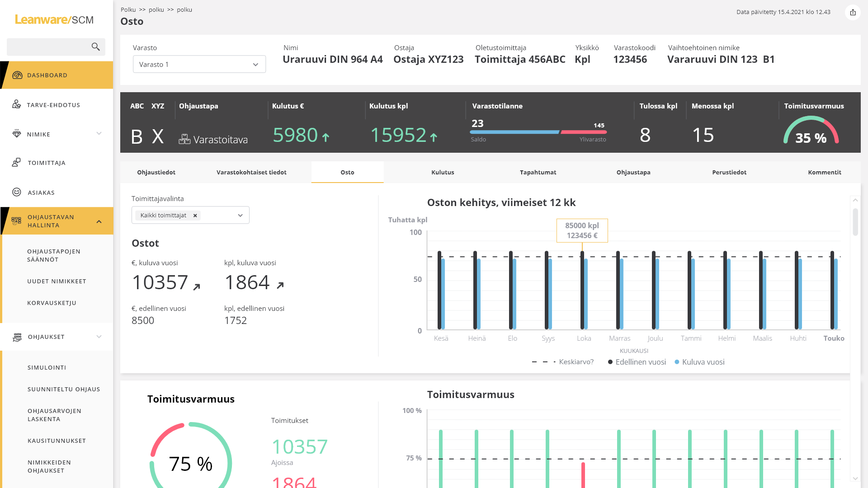Open the Dashboard gauge icon
The image size is (868, 488).
[17, 75]
